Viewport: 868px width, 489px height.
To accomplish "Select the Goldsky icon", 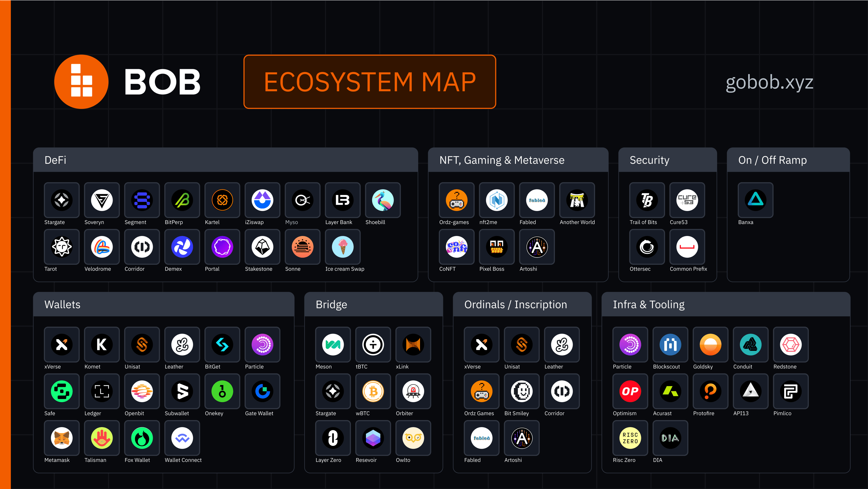I will pos(710,344).
